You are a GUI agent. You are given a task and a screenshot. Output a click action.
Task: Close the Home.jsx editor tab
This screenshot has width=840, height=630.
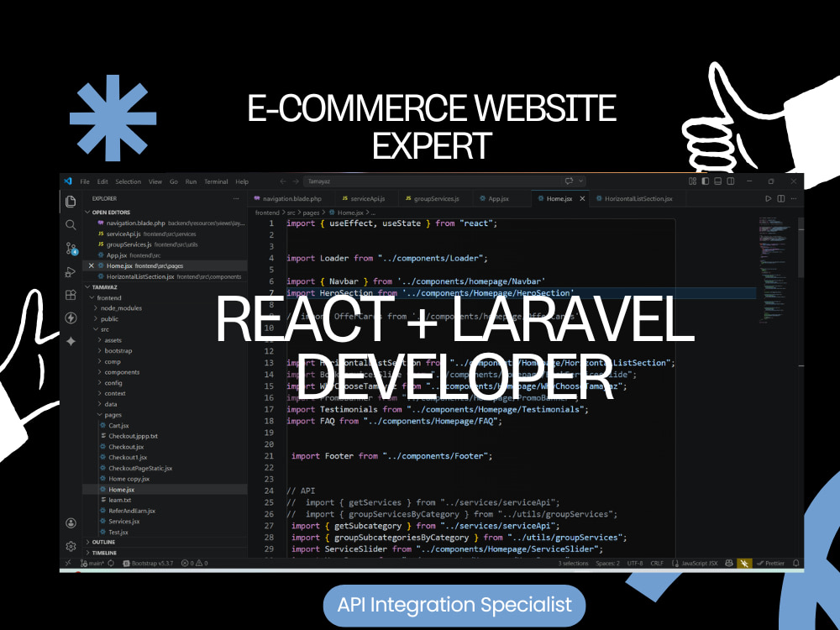tap(582, 199)
